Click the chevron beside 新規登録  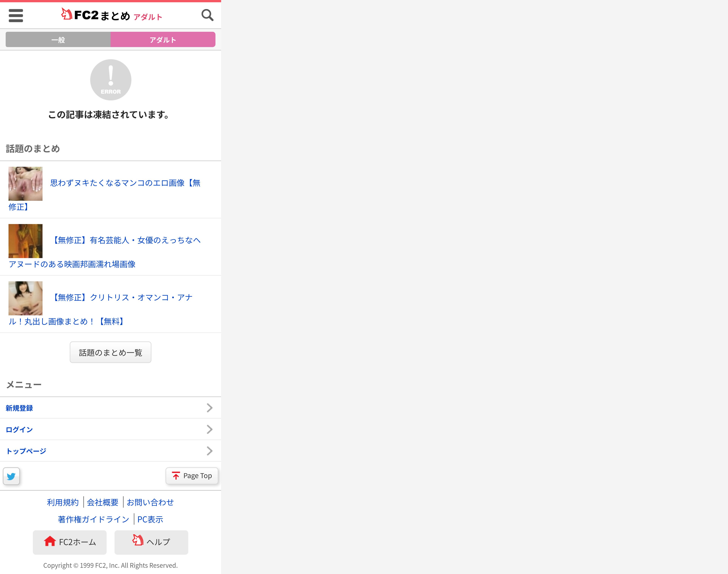tap(210, 408)
